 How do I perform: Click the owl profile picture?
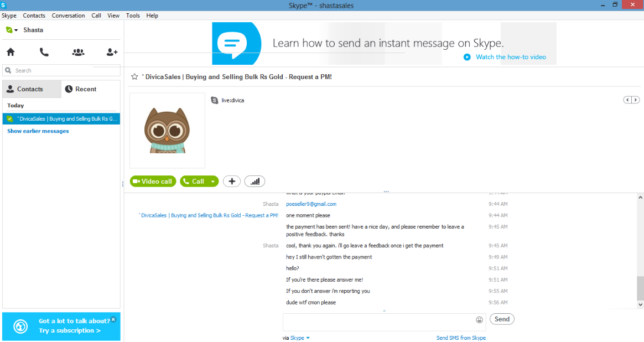pyautogui.click(x=167, y=131)
